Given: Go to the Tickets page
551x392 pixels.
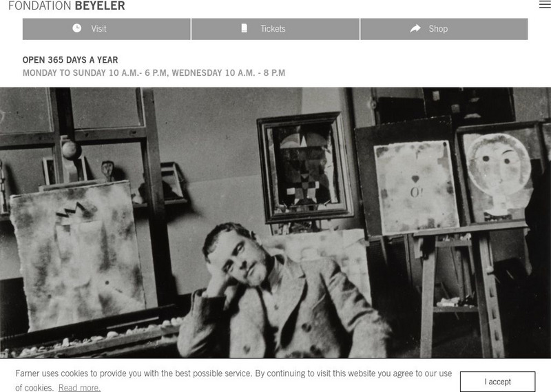Looking at the screenshot, I should pyautogui.click(x=275, y=29).
